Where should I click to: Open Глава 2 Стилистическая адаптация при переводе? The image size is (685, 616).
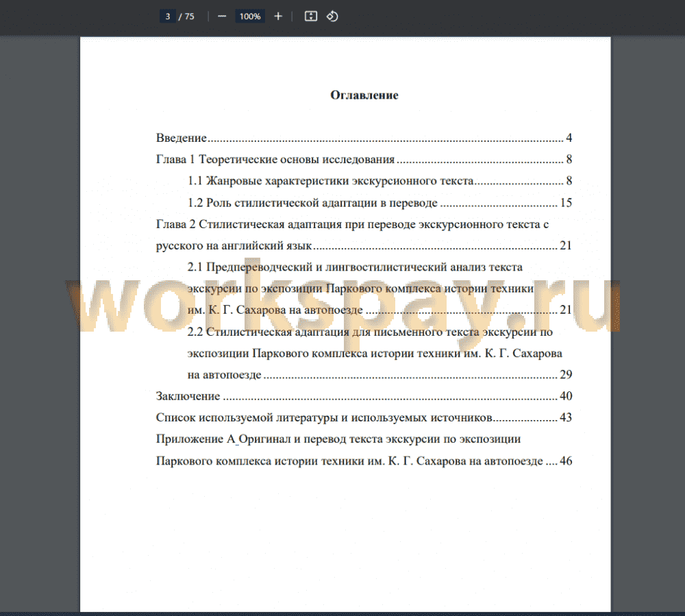click(364, 235)
